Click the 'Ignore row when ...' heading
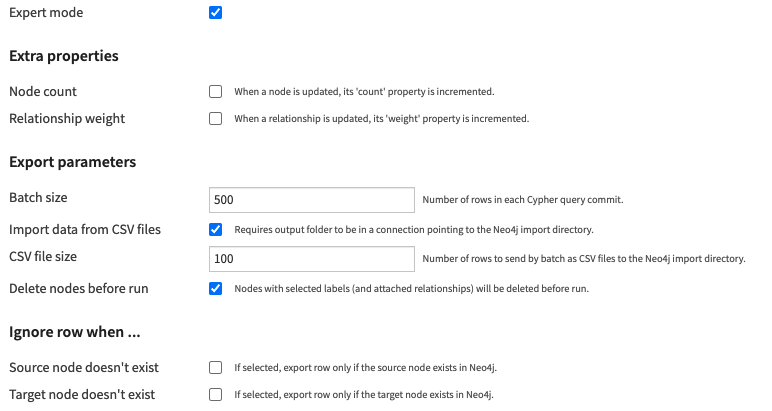 tap(69, 332)
